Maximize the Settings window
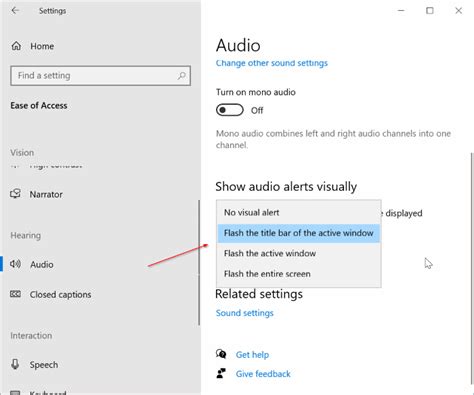 (x=430, y=11)
